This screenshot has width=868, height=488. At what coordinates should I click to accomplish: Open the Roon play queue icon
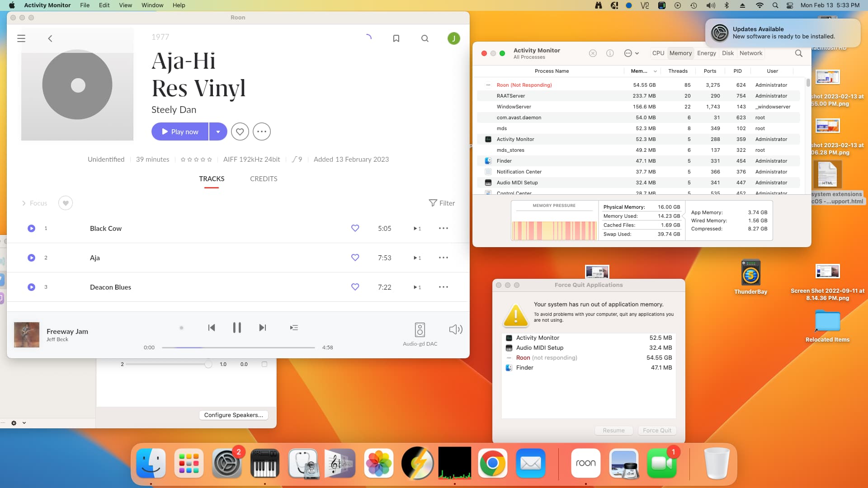294,328
